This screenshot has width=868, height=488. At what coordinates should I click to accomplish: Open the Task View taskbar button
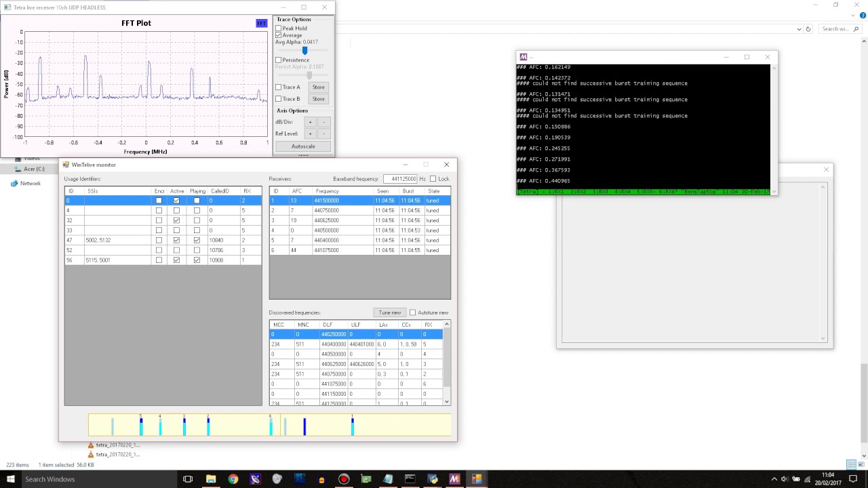pos(189,479)
